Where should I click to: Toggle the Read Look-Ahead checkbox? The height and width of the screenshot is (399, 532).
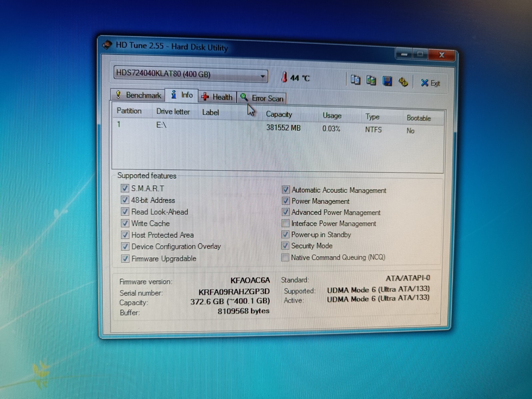click(x=125, y=211)
